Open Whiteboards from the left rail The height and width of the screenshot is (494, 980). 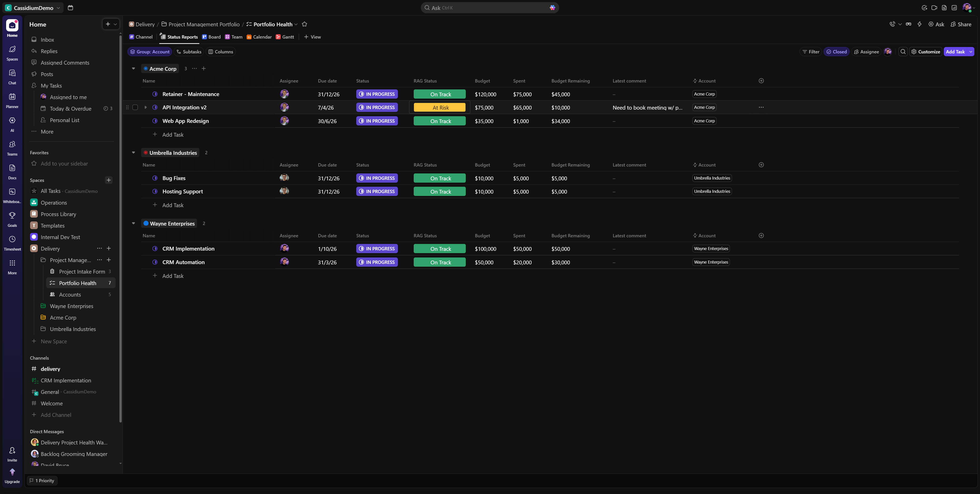[12, 195]
